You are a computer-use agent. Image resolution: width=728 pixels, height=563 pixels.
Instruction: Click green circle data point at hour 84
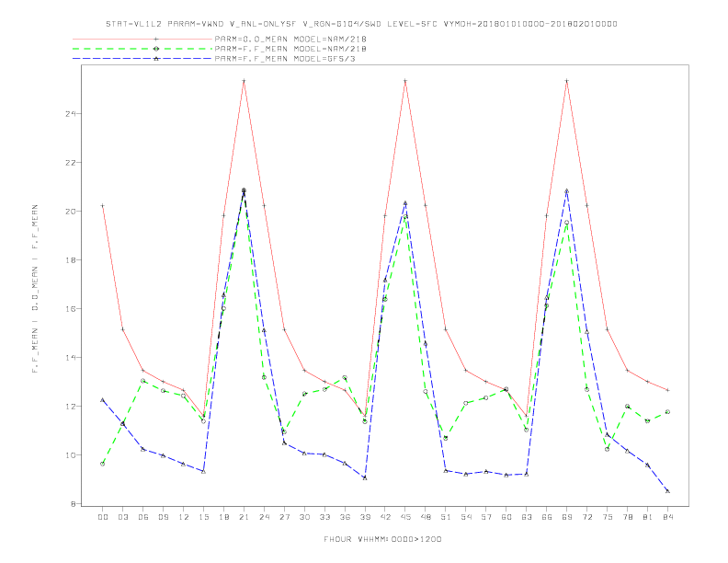tap(667, 411)
